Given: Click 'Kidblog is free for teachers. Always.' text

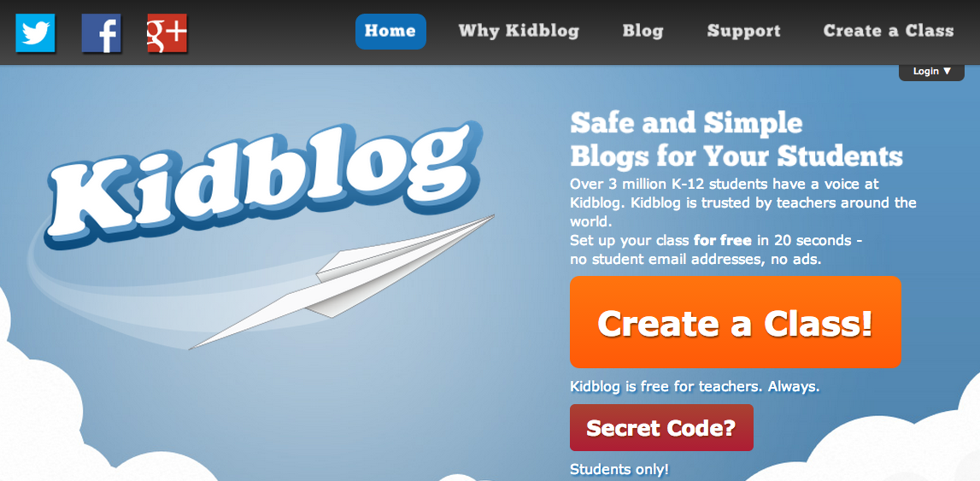Looking at the screenshot, I should click(695, 387).
